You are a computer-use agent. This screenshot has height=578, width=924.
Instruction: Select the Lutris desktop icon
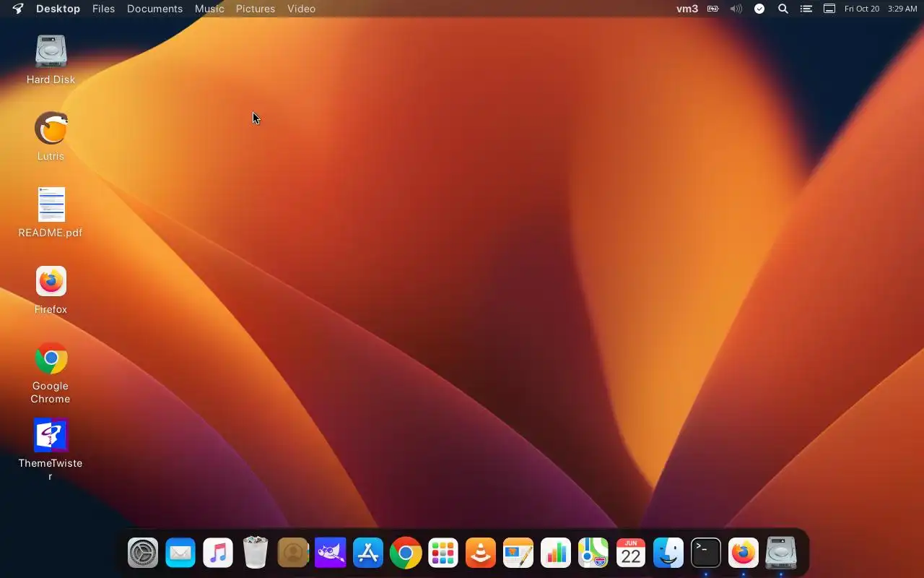pyautogui.click(x=51, y=129)
